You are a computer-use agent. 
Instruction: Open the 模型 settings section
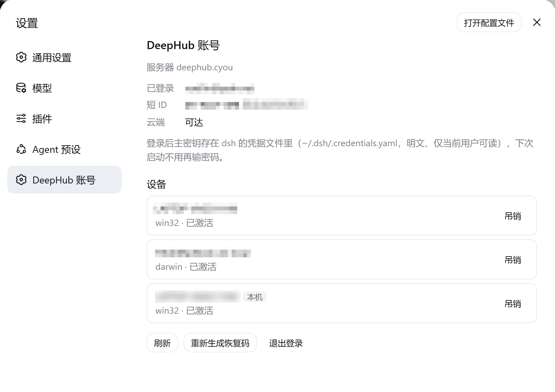click(64, 88)
